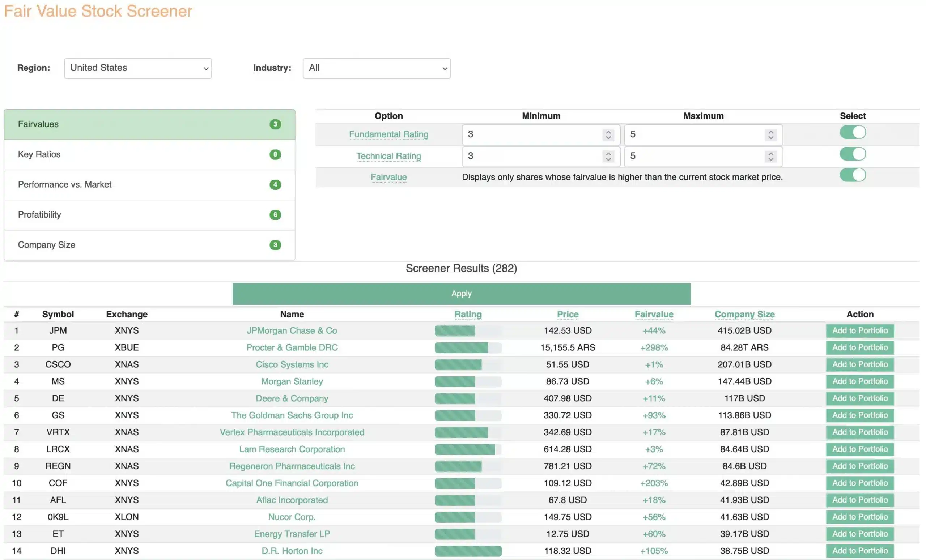Click the Profatibility count badge 6
926x560 pixels.
click(275, 214)
